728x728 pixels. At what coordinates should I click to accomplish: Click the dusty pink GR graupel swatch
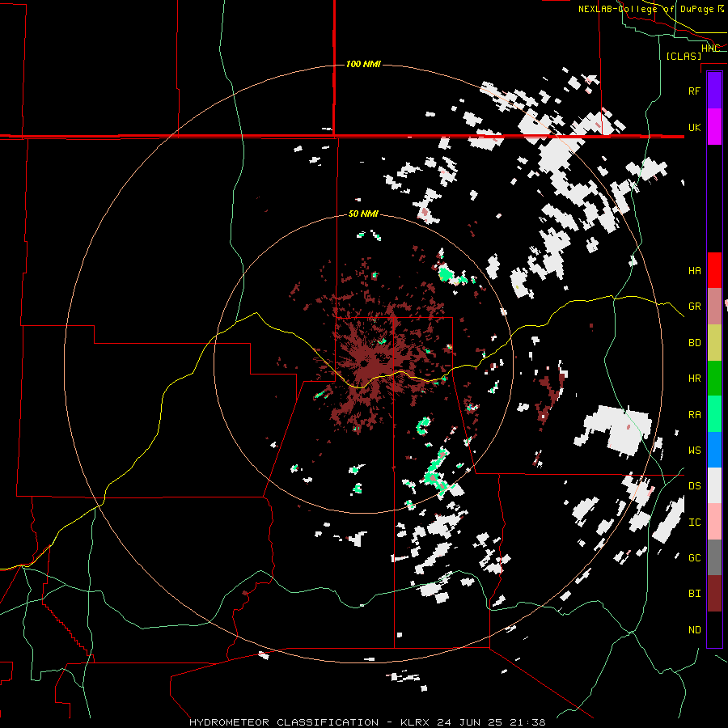[714, 307]
